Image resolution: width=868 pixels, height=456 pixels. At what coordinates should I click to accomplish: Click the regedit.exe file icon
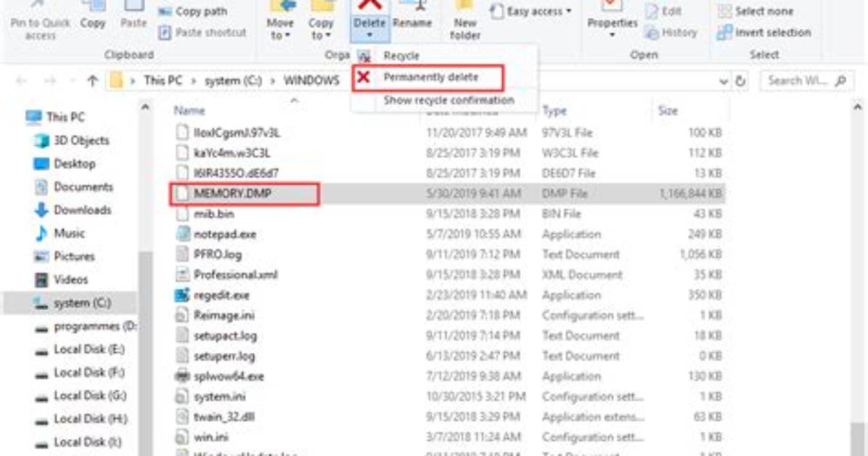click(182, 295)
